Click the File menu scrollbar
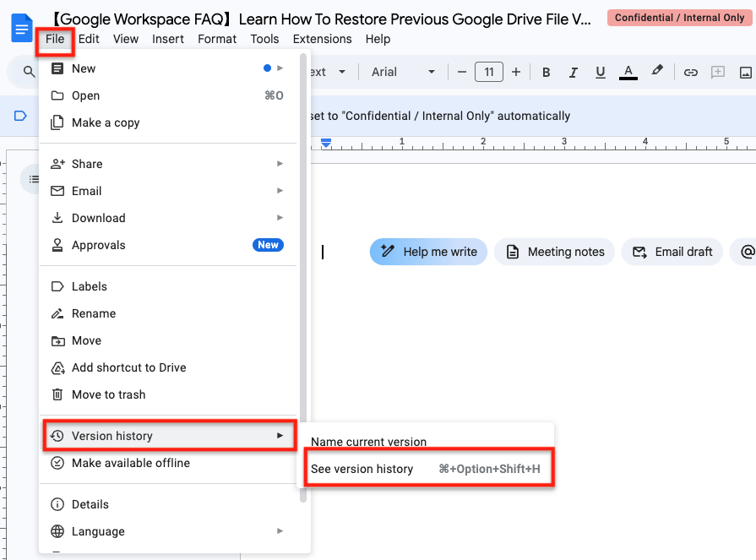The height and width of the screenshot is (560, 756). click(x=303, y=277)
